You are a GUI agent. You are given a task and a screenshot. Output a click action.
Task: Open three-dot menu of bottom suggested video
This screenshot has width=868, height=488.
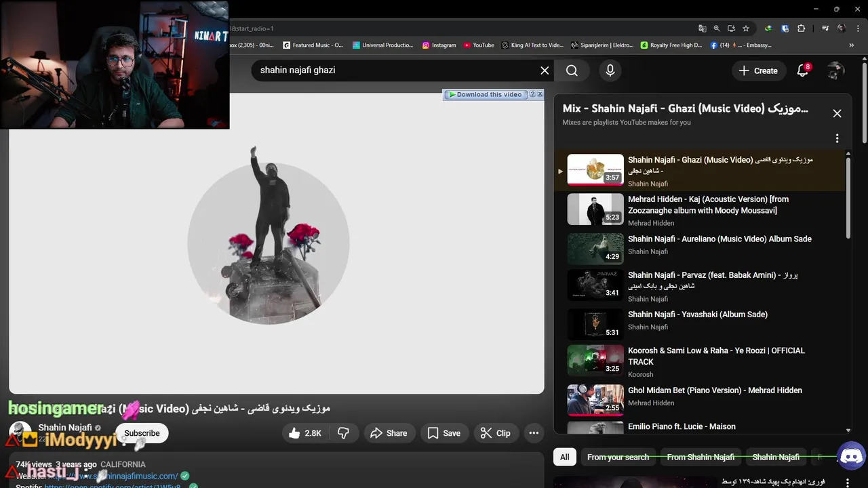pyautogui.click(x=847, y=483)
